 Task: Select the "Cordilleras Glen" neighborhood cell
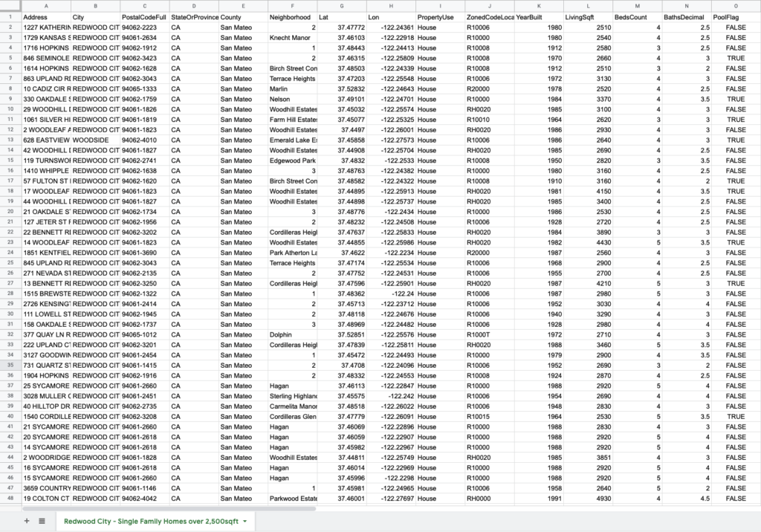point(293,417)
